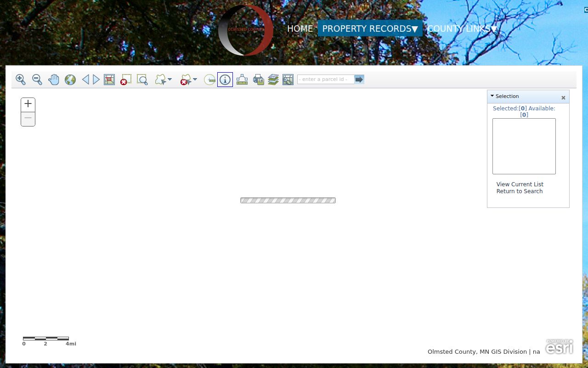Go to previous map extent arrow
The image size is (588, 368).
pyautogui.click(x=85, y=80)
